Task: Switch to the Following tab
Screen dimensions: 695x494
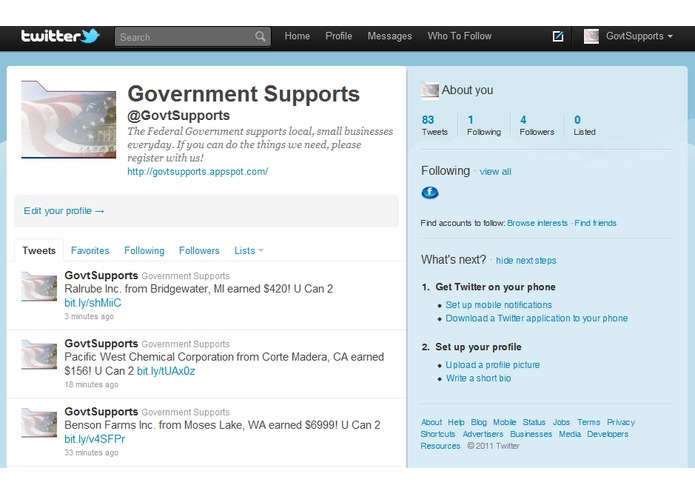Action: click(x=144, y=251)
